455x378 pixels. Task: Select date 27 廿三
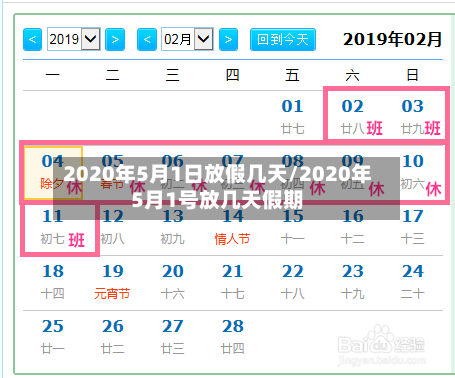click(173, 337)
